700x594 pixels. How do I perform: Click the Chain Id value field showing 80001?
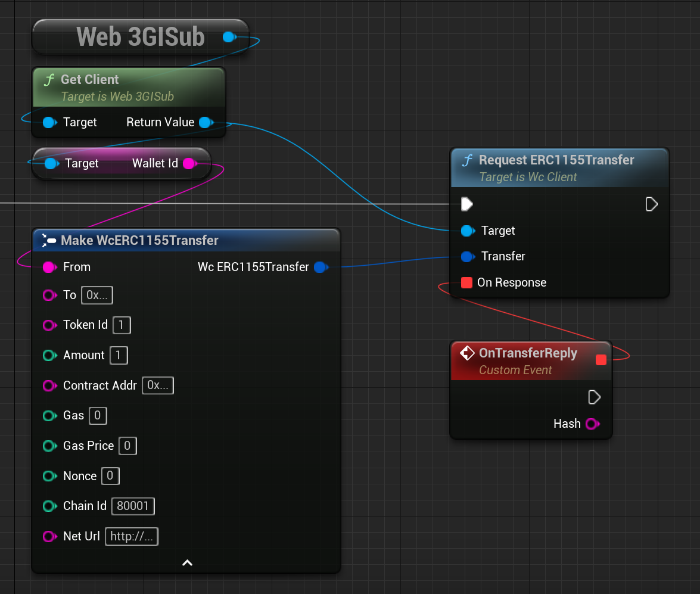(132, 506)
